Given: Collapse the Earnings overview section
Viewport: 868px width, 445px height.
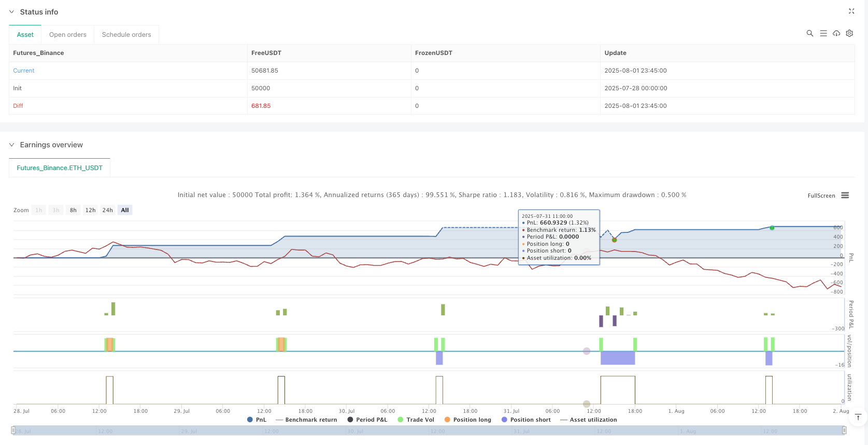Looking at the screenshot, I should (11, 145).
